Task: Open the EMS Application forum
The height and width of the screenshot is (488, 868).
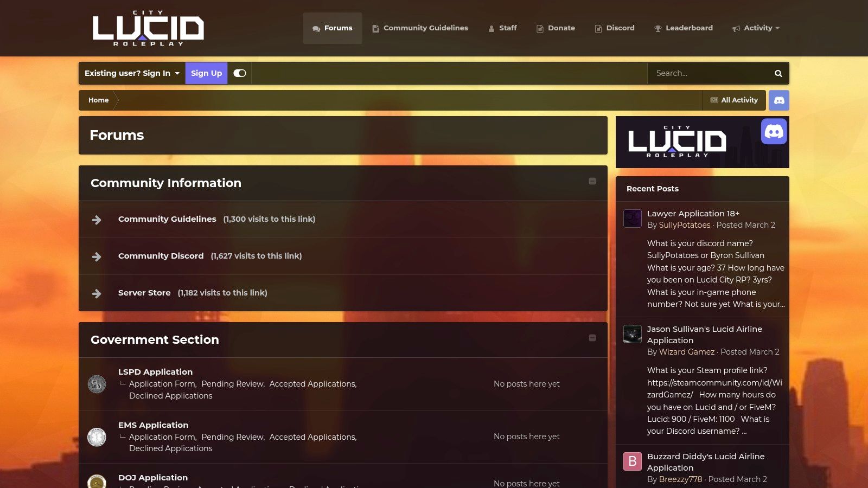Action: [x=153, y=425]
